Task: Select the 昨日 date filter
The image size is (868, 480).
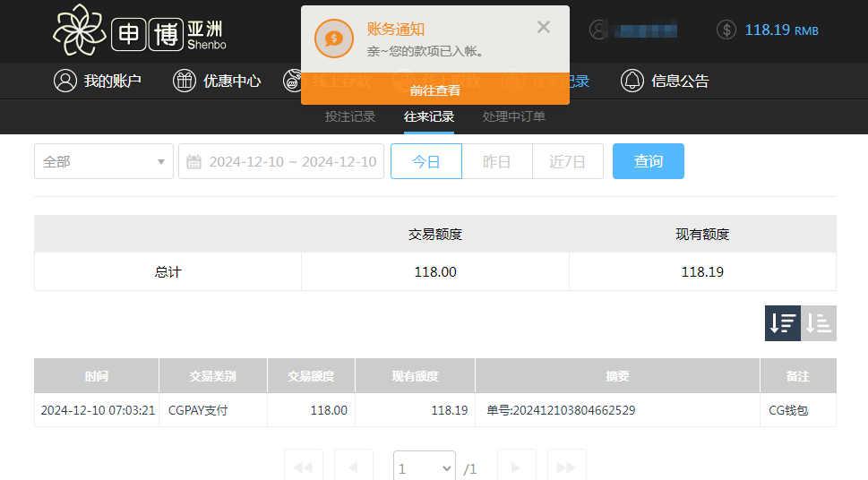Action: (497, 161)
